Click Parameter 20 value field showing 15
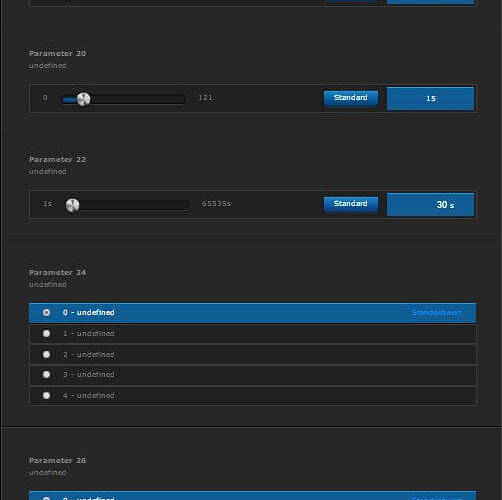The width and height of the screenshot is (502, 500). tap(430, 99)
